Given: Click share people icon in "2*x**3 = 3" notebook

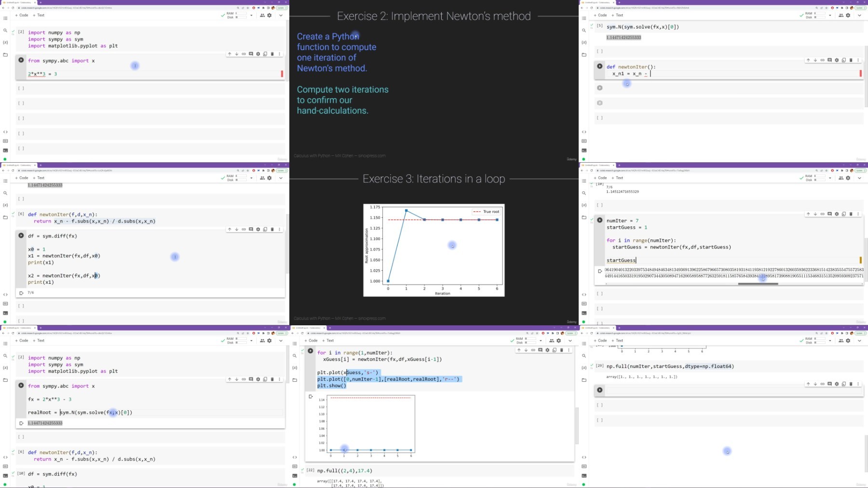Looking at the screenshot, I should click(262, 15).
